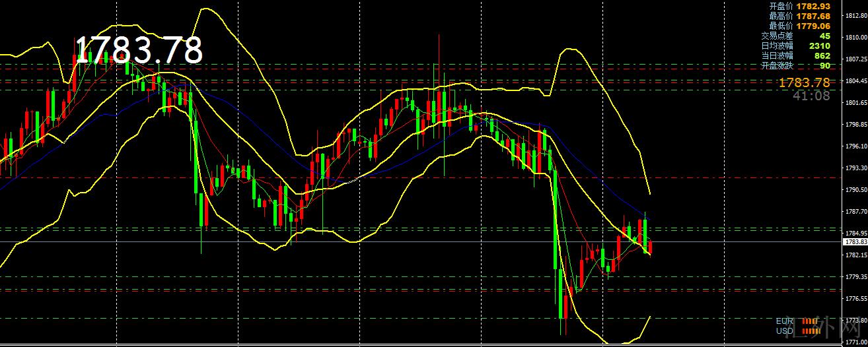Image resolution: width=868 pixels, height=347 pixels.
Task: Select the 最低价 value 1779.06
Action: coord(813,26)
